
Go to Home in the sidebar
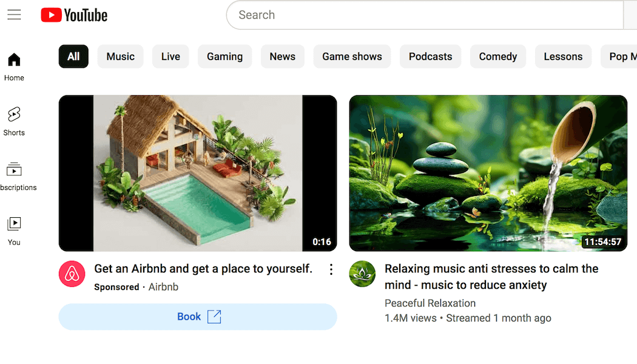pyautogui.click(x=14, y=67)
